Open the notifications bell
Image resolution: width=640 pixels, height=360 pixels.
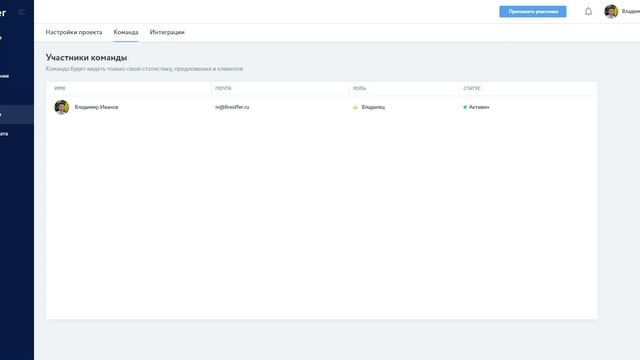coord(588,11)
